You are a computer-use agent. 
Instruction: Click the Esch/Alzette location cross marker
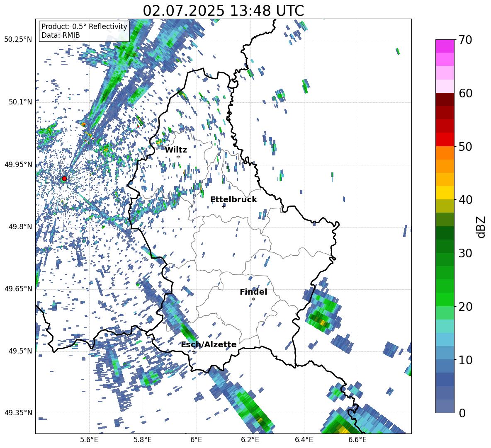coord(194,351)
